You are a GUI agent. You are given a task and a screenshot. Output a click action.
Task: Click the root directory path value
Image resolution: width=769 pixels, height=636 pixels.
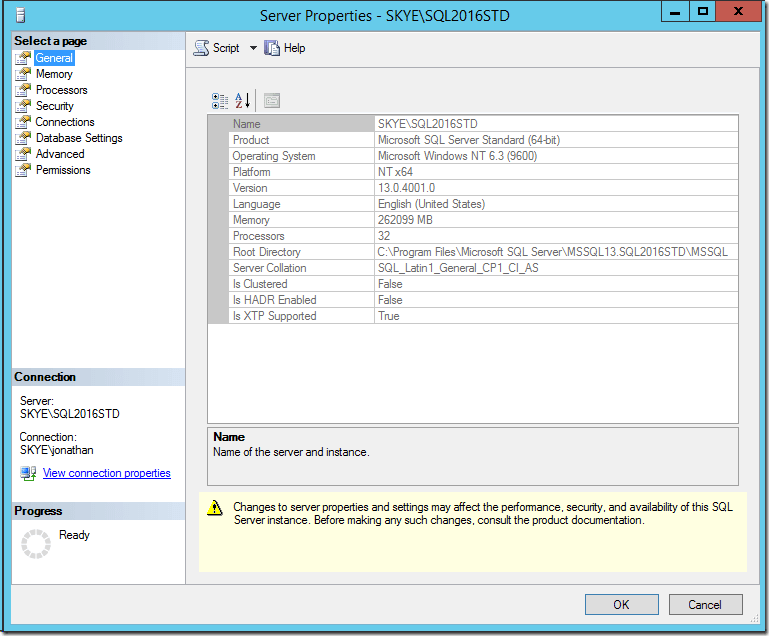coord(552,252)
